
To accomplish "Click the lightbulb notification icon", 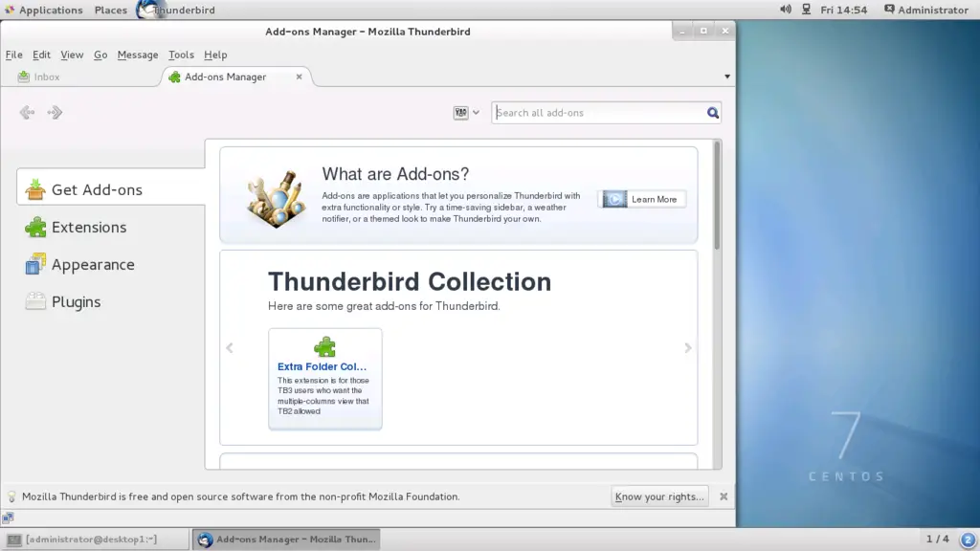I will click(11, 496).
